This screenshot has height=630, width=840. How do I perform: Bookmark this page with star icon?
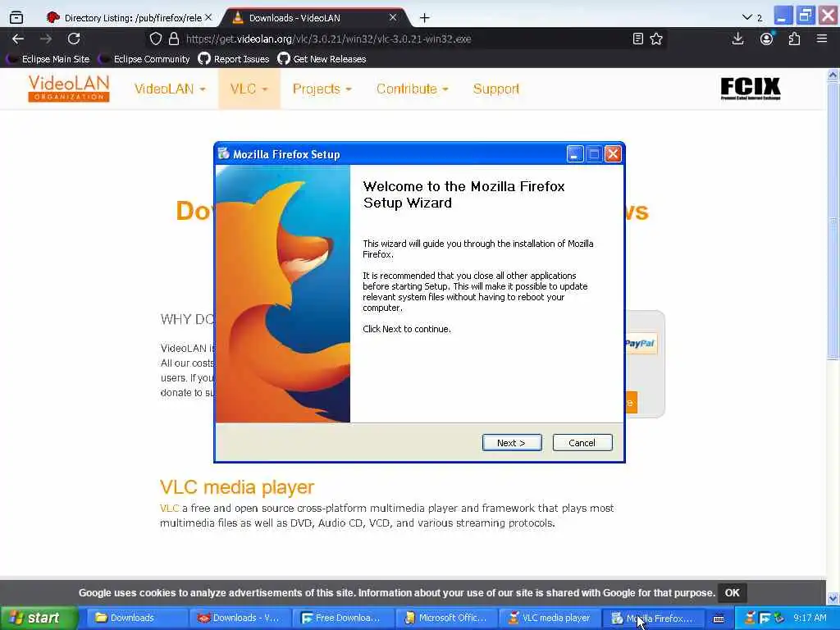coord(656,39)
